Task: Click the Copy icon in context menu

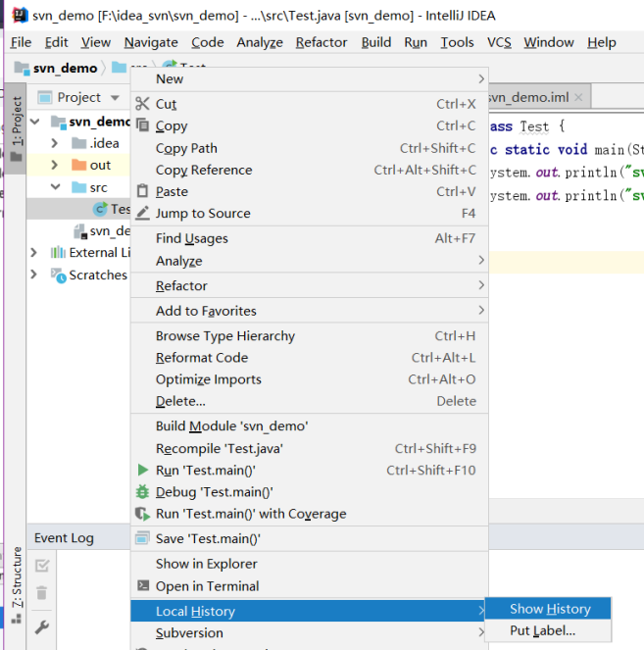Action: click(x=142, y=125)
